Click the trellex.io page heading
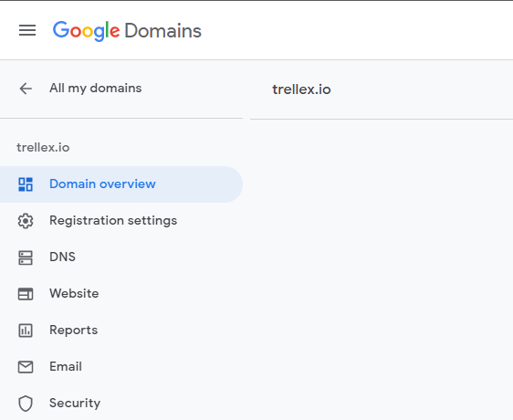Screen dimensions: 513x420 pyautogui.click(x=301, y=89)
